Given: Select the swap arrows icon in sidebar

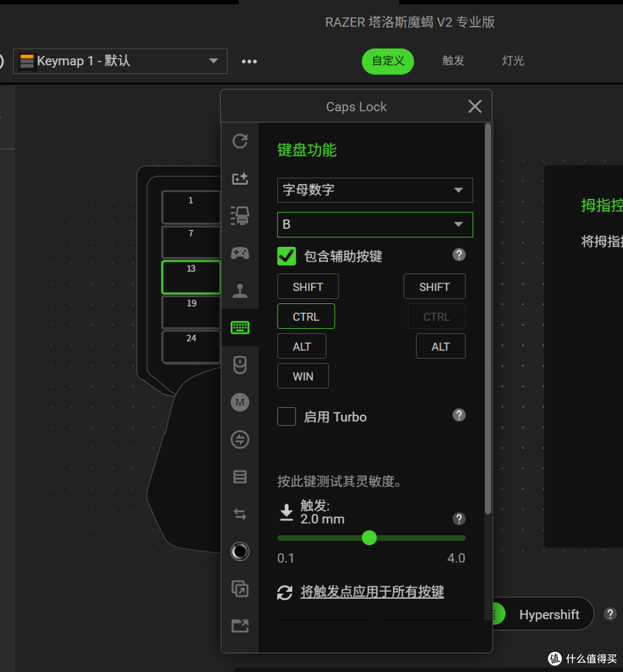Looking at the screenshot, I should pos(240,514).
